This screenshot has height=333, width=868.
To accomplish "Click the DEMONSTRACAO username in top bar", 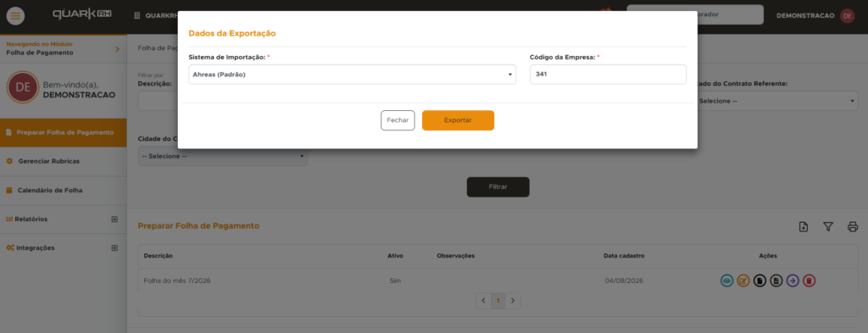I will (x=805, y=15).
